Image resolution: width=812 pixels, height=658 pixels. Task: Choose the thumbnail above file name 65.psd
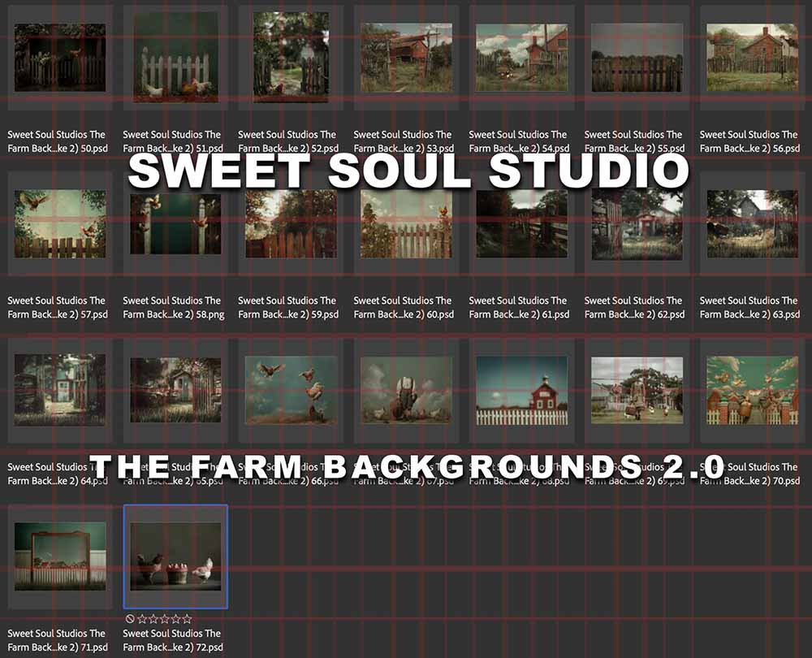[x=175, y=390]
